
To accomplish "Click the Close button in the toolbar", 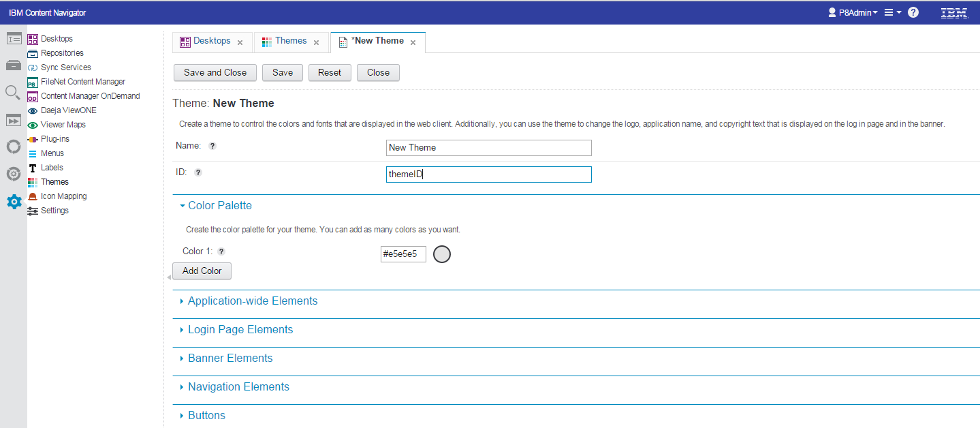I will coord(378,72).
